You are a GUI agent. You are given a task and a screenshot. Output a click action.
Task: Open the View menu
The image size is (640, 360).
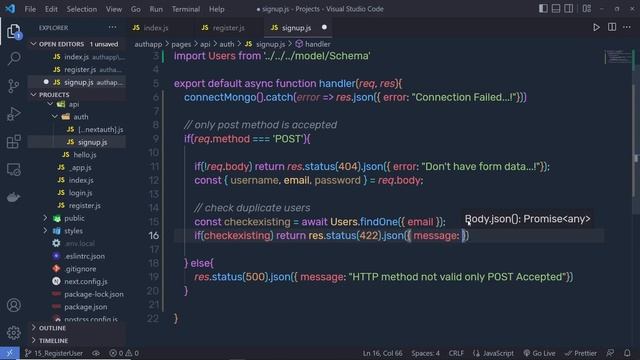[114, 9]
